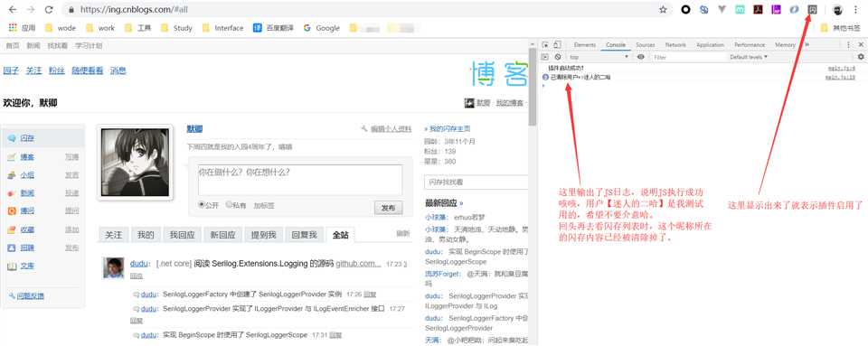Open the black circle browser extension
This screenshot has width=868, height=346.
tap(685, 9)
